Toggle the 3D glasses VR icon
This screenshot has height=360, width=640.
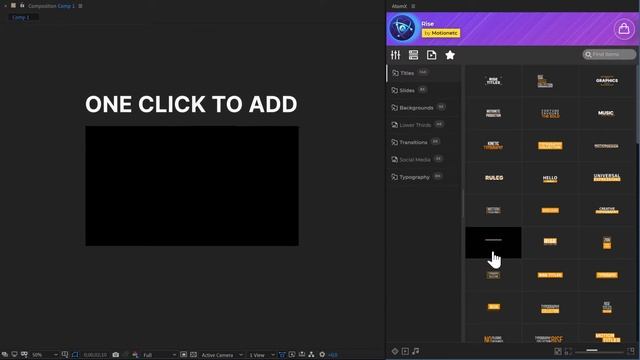(x=24, y=355)
